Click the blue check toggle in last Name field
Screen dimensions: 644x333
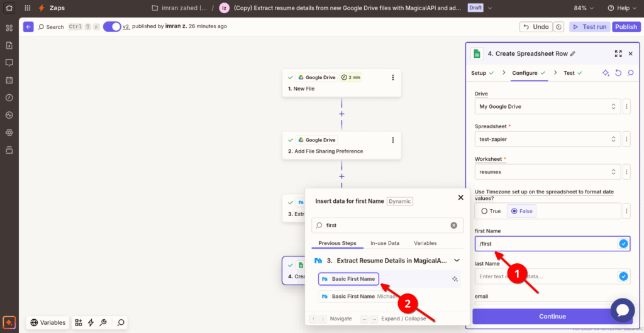pyautogui.click(x=623, y=276)
